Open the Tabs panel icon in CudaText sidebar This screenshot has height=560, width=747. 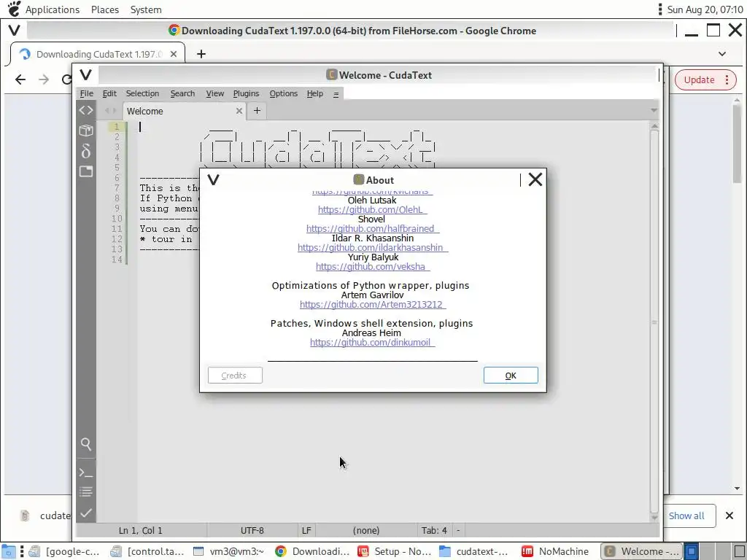pyautogui.click(x=86, y=171)
